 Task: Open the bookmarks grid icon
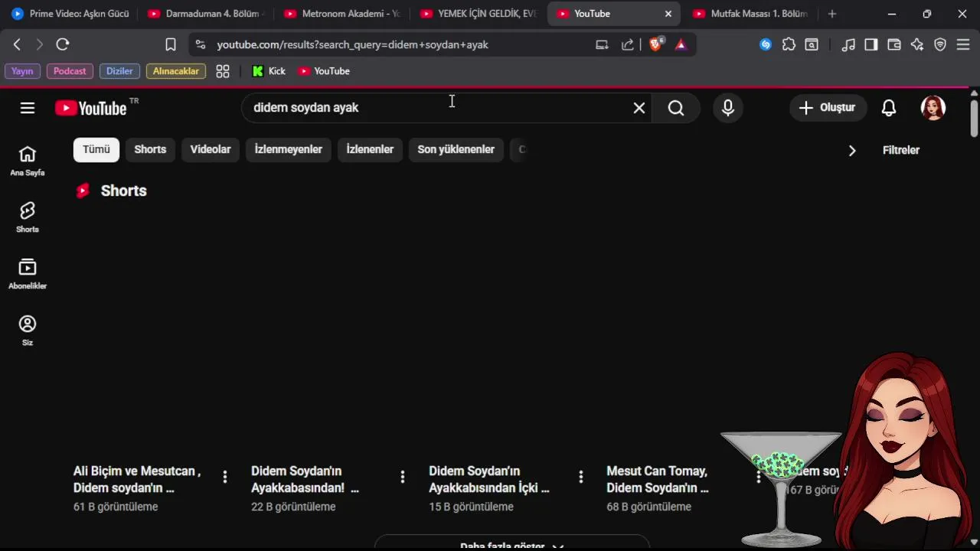point(223,71)
